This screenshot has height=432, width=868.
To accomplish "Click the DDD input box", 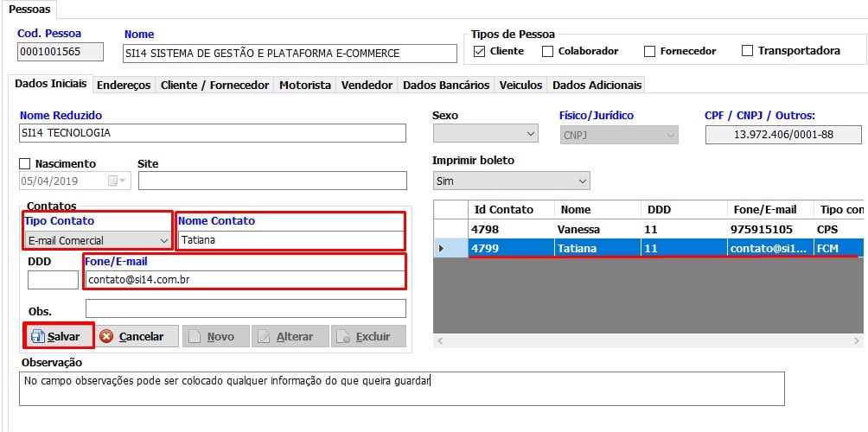I will pos(53,280).
